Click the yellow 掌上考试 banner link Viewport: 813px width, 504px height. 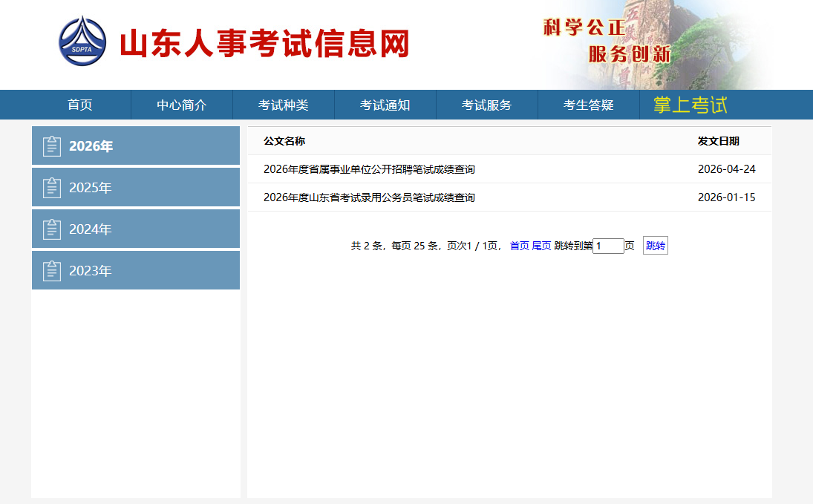(x=690, y=105)
